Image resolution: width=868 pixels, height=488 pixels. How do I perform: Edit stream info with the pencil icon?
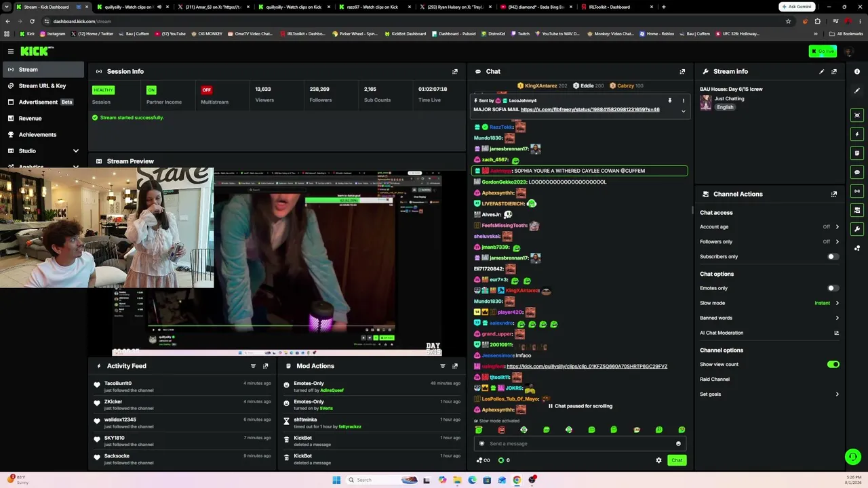pos(822,71)
